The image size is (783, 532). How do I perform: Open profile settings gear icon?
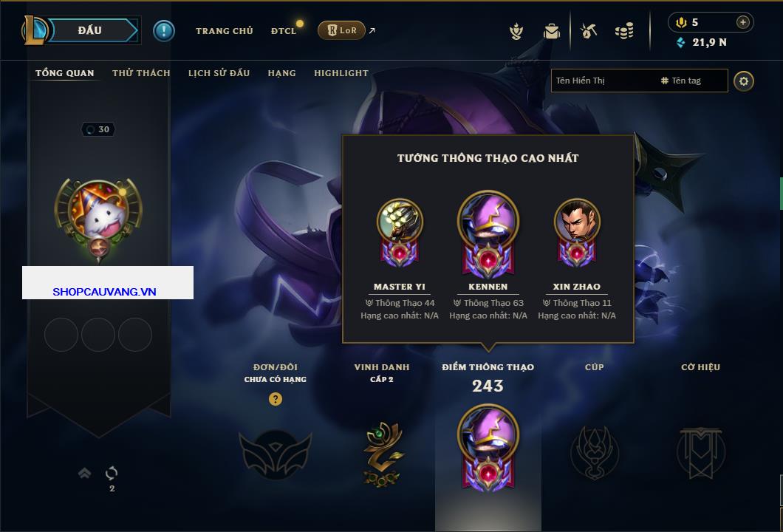pos(744,81)
